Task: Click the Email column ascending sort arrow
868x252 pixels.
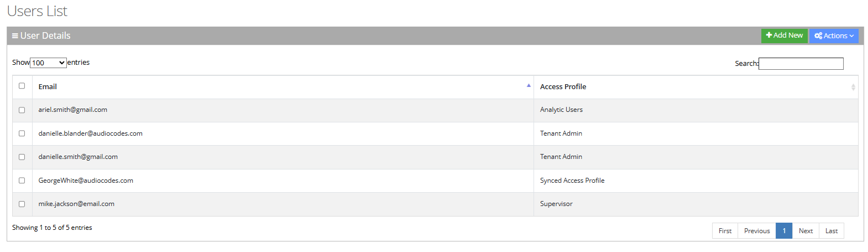Action: (529, 85)
